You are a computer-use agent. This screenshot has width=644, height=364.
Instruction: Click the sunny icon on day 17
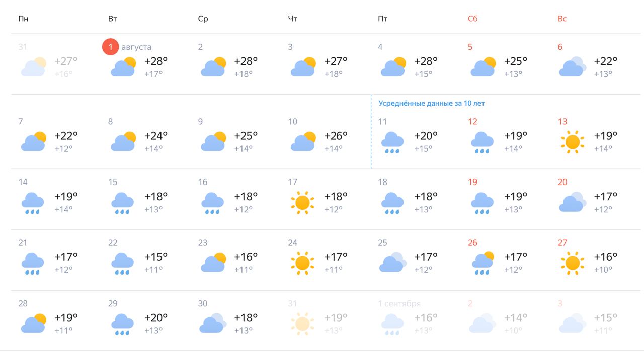302,203
